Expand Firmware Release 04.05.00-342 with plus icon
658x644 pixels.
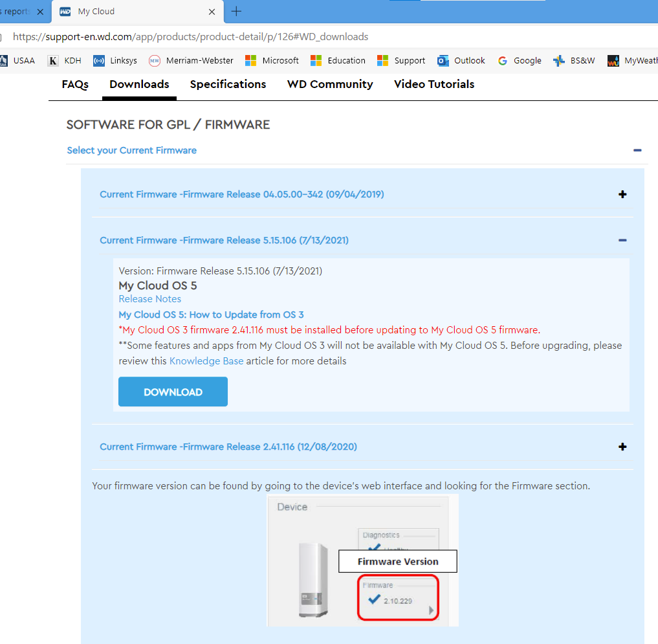(x=622, y=194)
